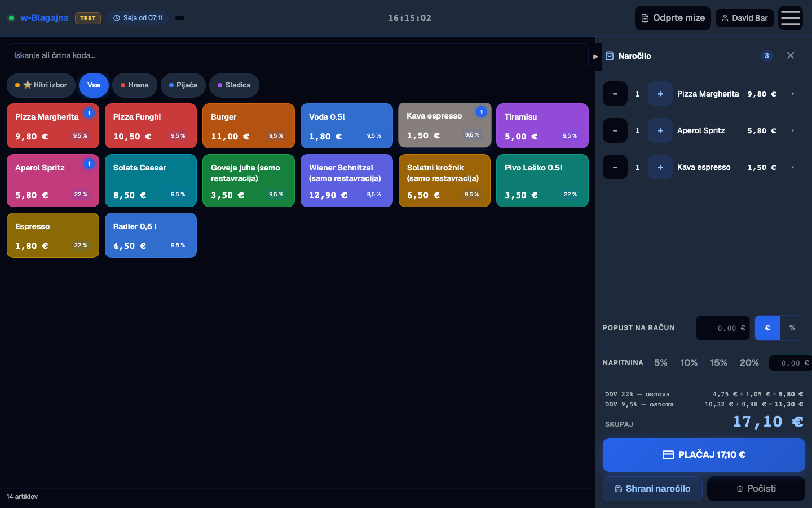Save order with Shrani naročilo

[x=652, y=489]
